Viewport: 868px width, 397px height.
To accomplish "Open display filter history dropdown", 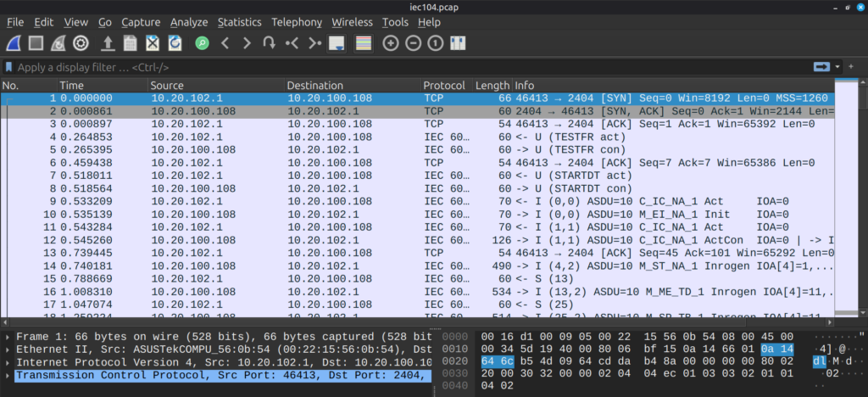I will (837, 67).
